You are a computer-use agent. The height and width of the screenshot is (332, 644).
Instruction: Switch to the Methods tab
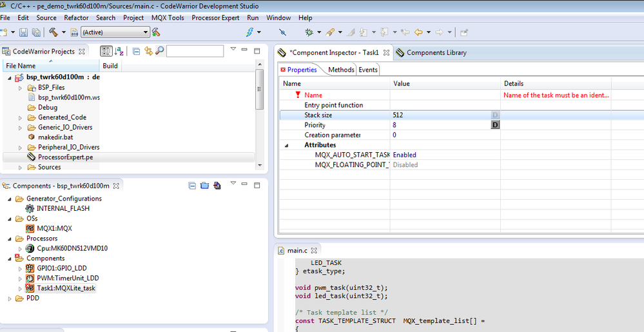pos(341,70)
